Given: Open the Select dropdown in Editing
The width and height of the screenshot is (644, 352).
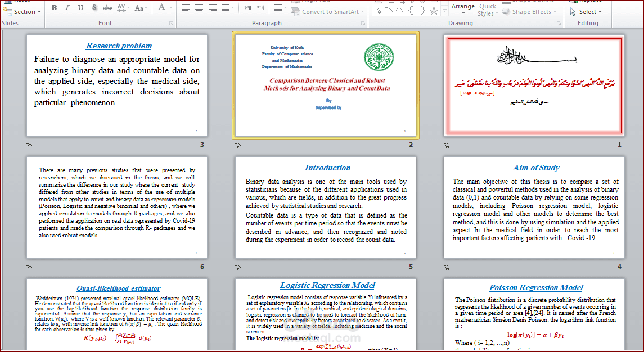Looking at the screenshot, I should [x=586, y=12].
